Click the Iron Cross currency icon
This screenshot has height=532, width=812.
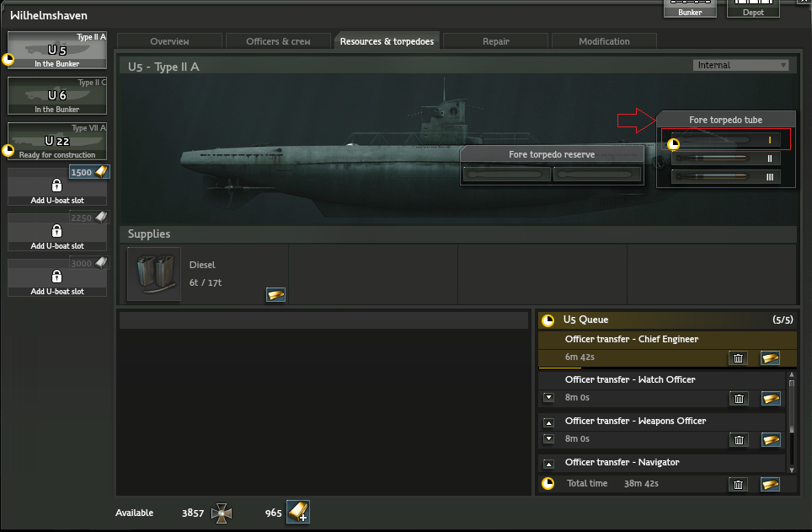(x=222, y=512)
